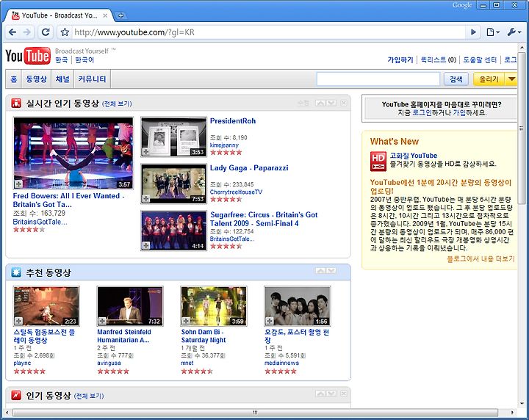Open the 커뮤니티 tab

click(92, 79)
